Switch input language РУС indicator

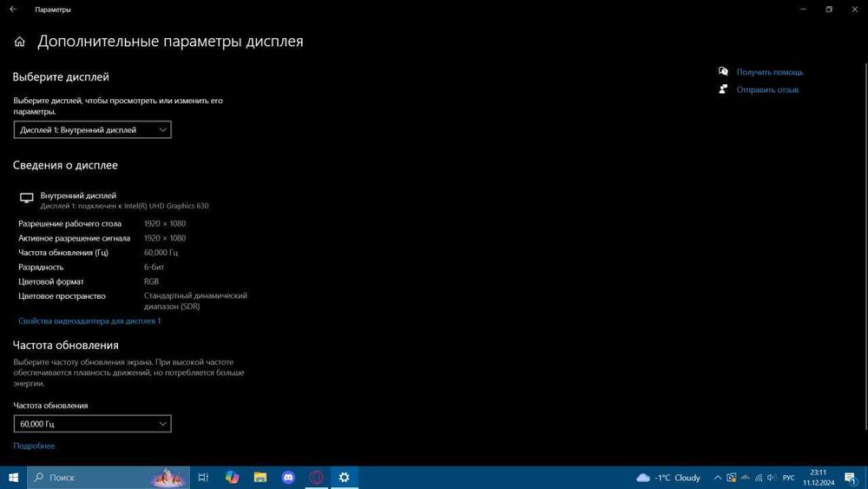(x=789, y=478)
